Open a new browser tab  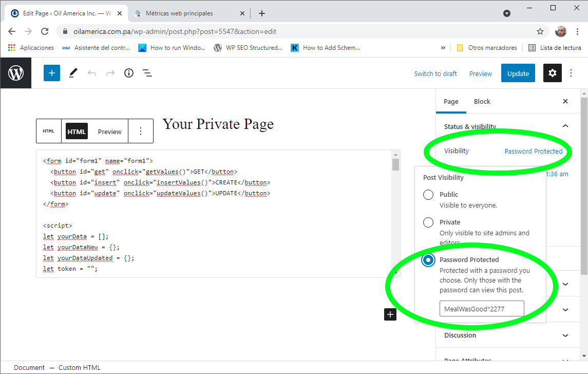coord(262,13)
